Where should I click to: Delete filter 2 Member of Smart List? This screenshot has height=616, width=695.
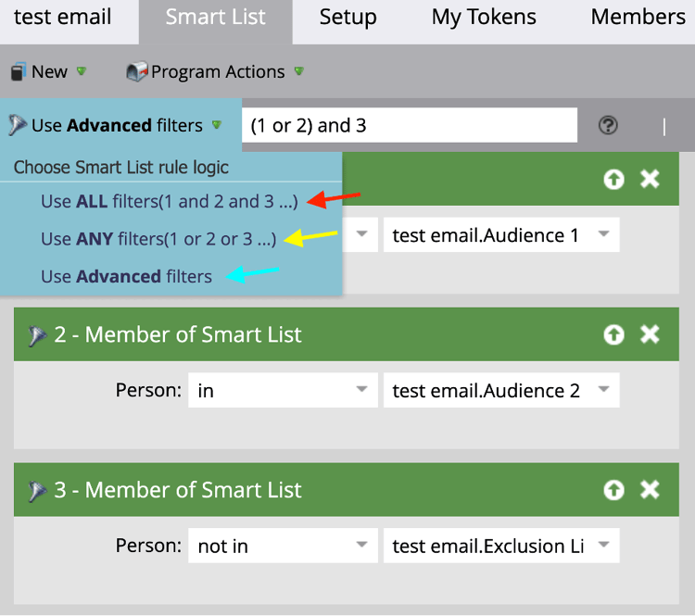tap(651, 334)
